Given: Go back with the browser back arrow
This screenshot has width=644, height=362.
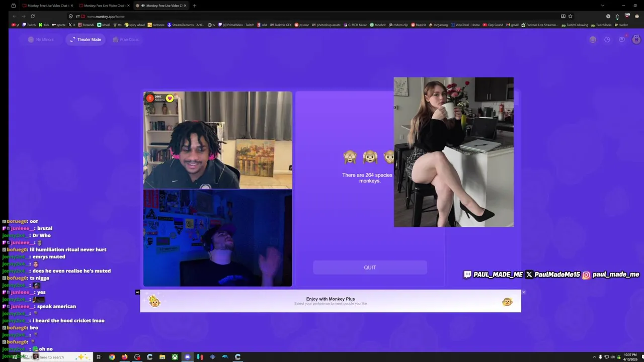Looking at the screenshot, I should click(x=14, y=16).
